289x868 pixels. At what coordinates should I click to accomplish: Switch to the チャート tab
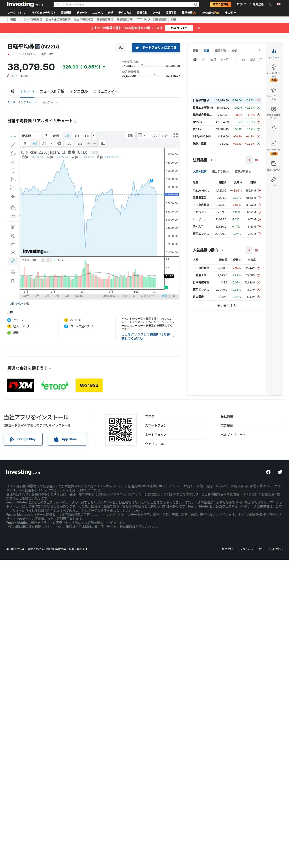(x=27, y=91)
